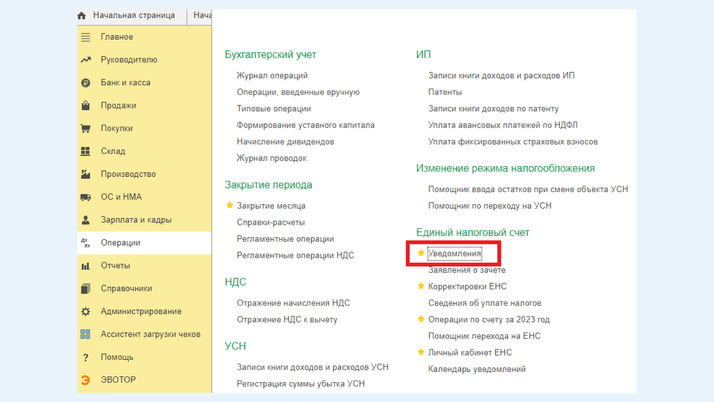Open Помощник перехода на ЕНС

tap(484, 336)
